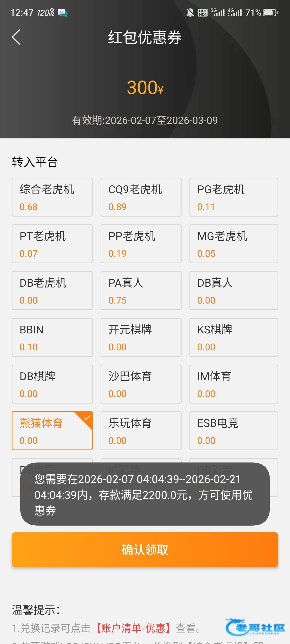
Task: Choose the MG老虎机 platform
Action: click(234, 244)
